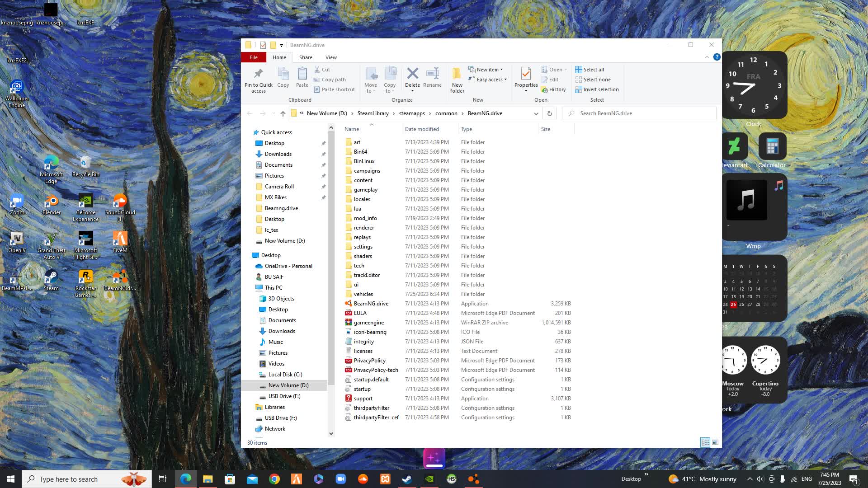Open Steam from the taskbar
868x488 pixels.
click(407, 479)
